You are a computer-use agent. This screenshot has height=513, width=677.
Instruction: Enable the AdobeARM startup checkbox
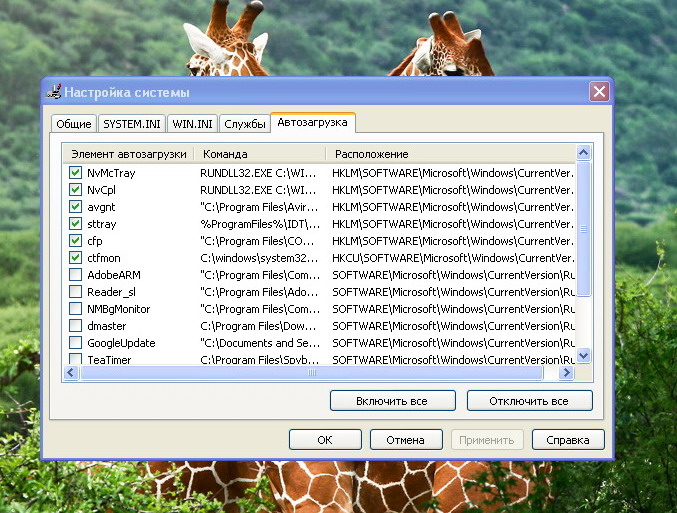coord(76,275)
